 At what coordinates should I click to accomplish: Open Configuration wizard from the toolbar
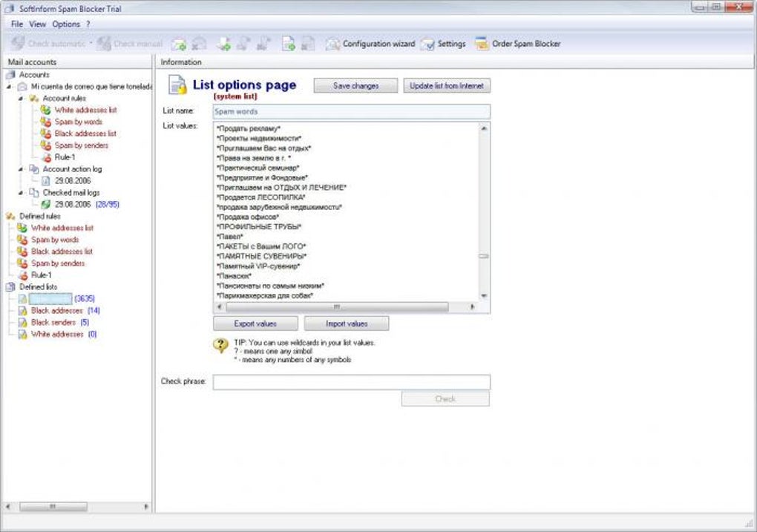pyautogui.click(x=370, y=44)
